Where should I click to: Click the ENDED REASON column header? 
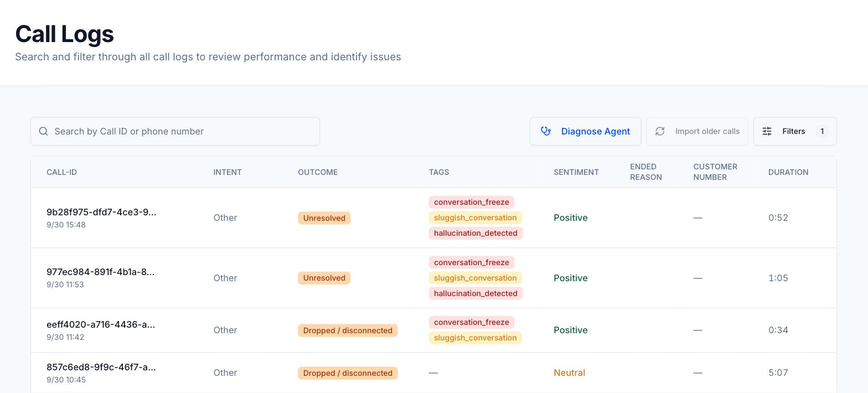click(646, 172)
